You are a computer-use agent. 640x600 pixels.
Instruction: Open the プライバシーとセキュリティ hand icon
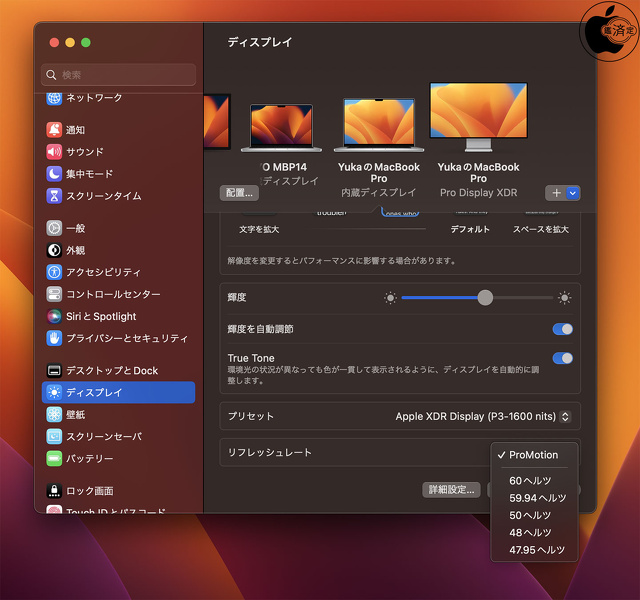54,338
